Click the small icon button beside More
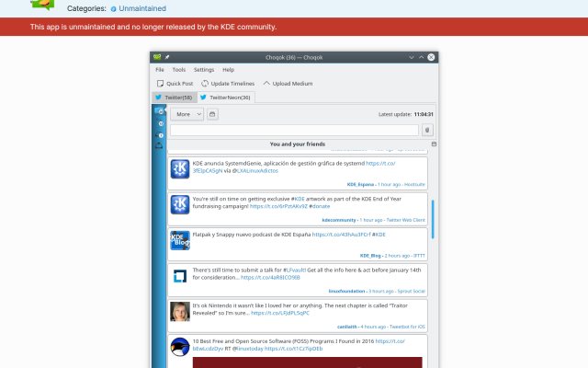The image size is (588, 368). click(212, 114)
